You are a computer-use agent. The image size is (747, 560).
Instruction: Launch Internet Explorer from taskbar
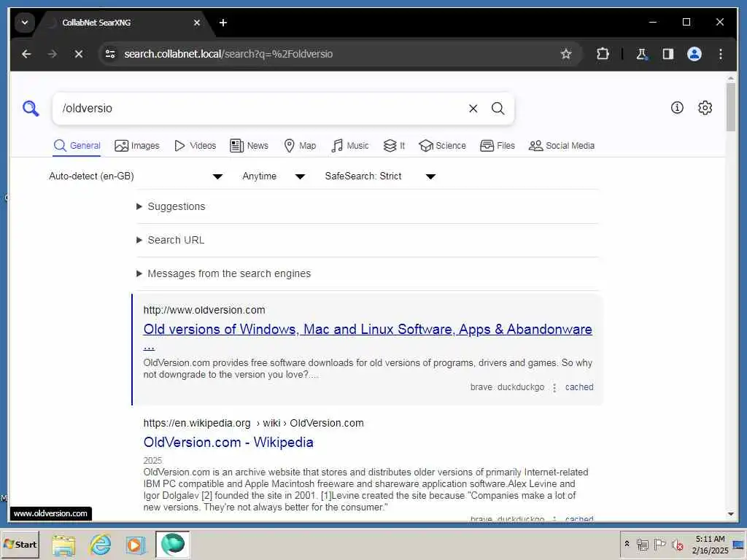pos(101,545)
